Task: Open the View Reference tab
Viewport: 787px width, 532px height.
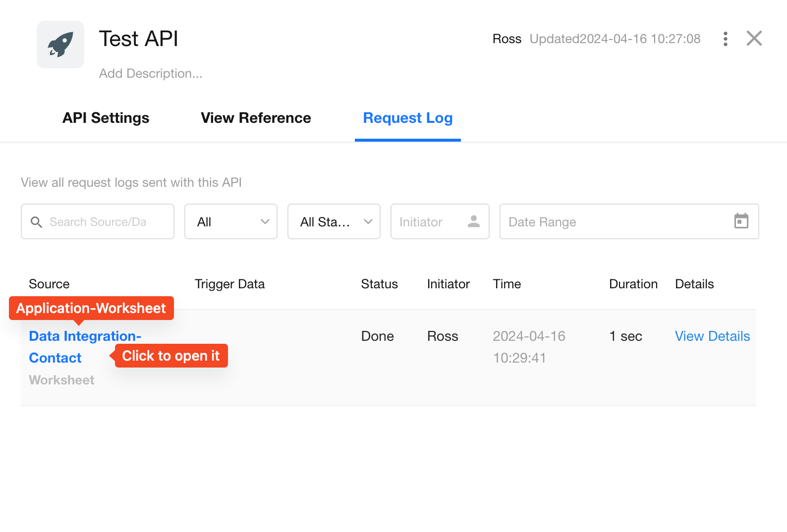Action: tap(256, 118)
